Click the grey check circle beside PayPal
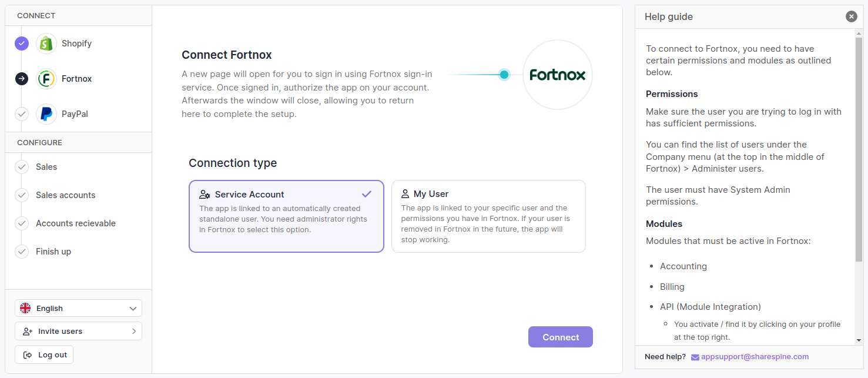 22,114
